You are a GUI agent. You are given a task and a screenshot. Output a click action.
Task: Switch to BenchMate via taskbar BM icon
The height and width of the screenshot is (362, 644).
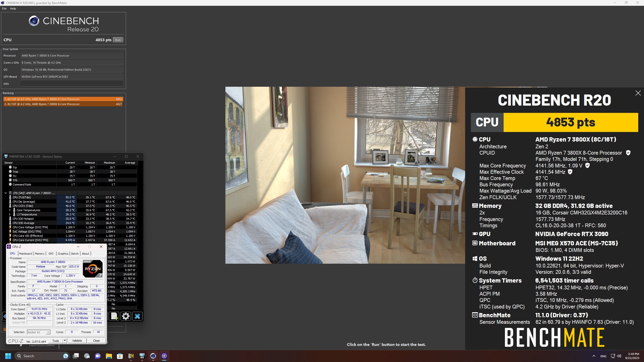pyautogui.click(x=131, y=356)
